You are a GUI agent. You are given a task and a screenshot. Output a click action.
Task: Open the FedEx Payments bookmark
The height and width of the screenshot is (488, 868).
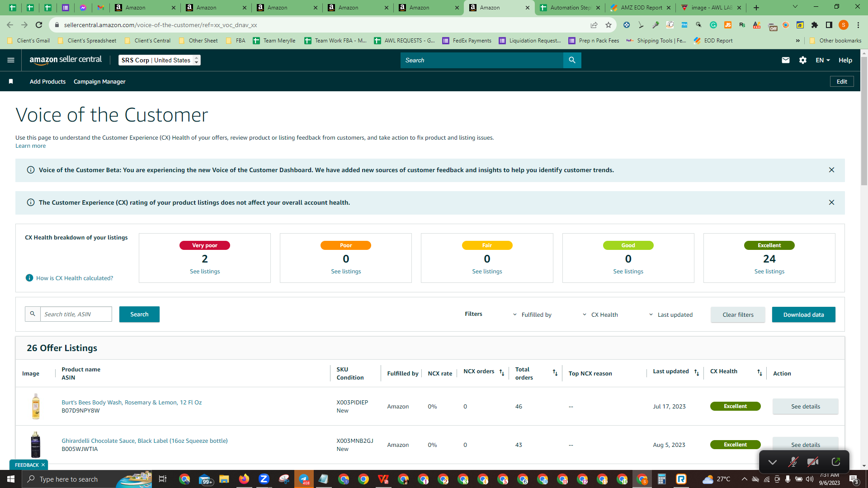pos(467,41)
